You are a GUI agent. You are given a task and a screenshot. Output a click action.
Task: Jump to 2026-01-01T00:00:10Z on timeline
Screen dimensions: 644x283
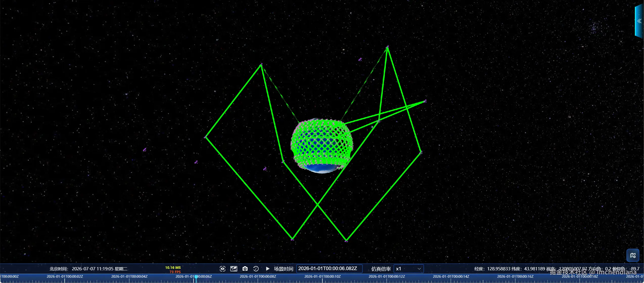(322, 276)
